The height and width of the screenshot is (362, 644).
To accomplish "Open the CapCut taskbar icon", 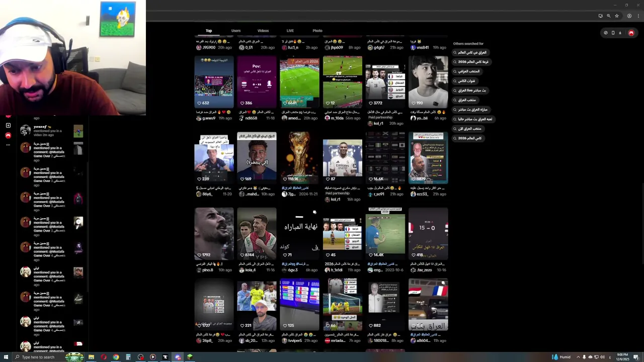I will click(x=165, y=357).
